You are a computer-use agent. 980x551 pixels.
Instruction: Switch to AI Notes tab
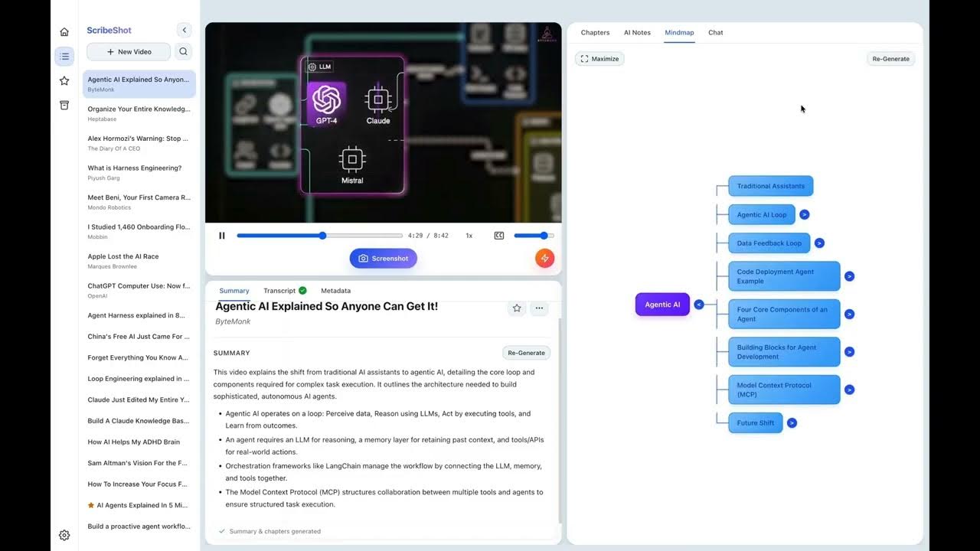(637, 33)
